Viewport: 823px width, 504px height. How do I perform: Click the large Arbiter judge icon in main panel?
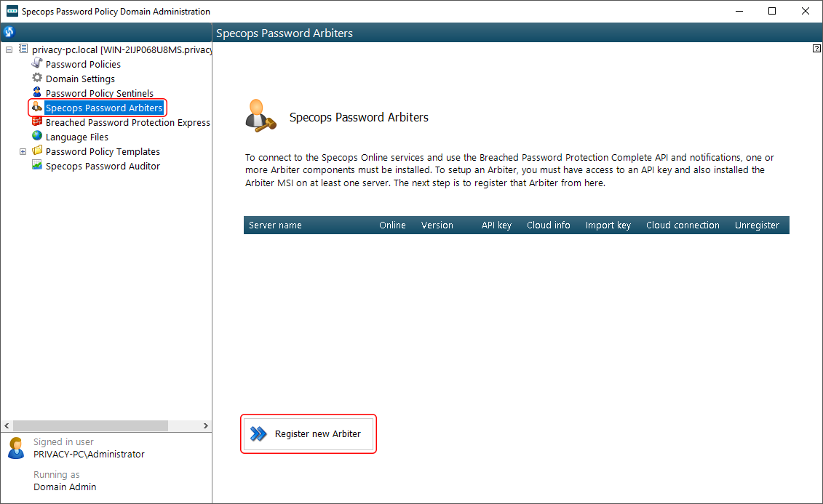tap(261, 116)
